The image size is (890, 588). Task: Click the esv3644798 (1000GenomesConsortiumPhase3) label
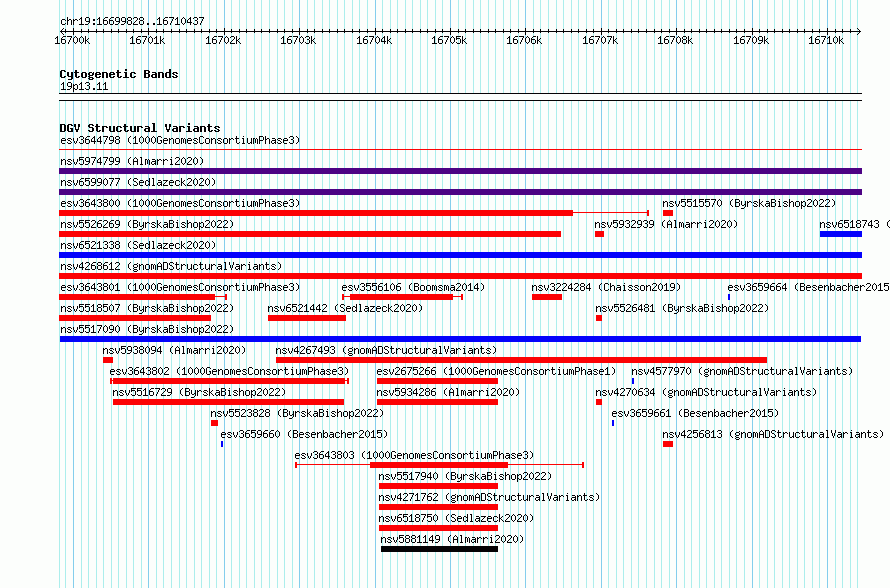[180, 140]
